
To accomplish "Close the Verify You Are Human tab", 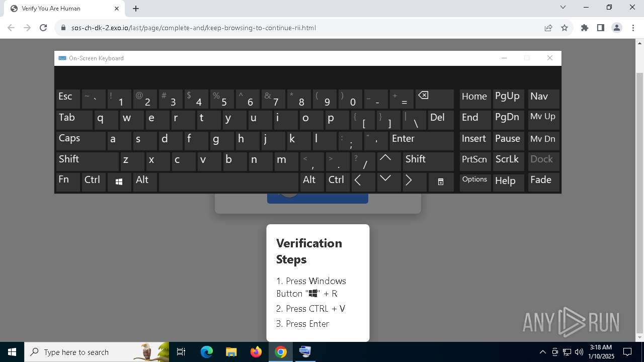I will [x=117, y=9].
